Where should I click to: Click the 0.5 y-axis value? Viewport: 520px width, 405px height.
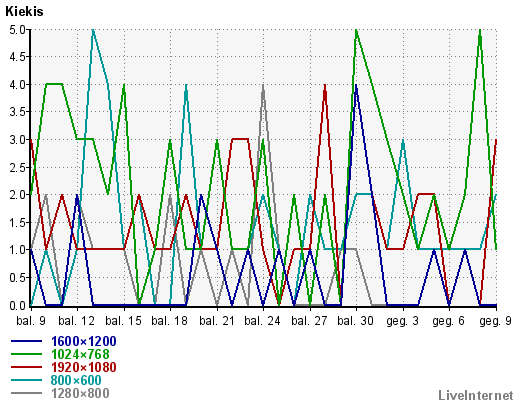(x=17, y=277)
